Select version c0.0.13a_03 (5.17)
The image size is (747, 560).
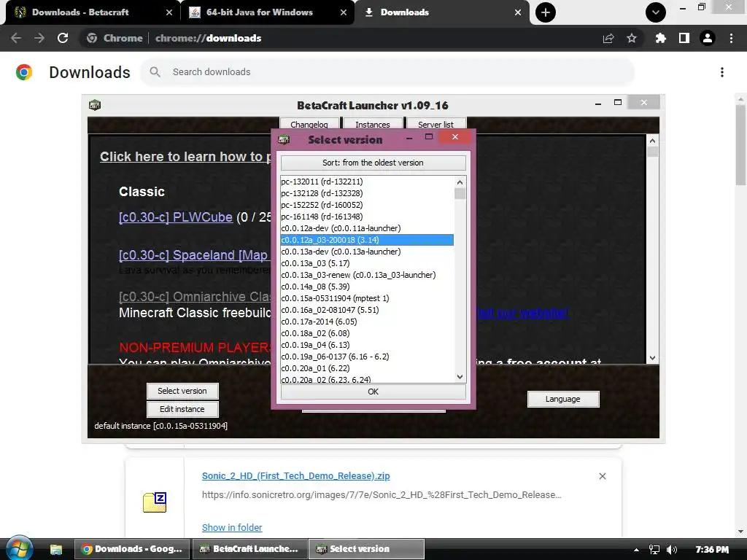point(367,263)
